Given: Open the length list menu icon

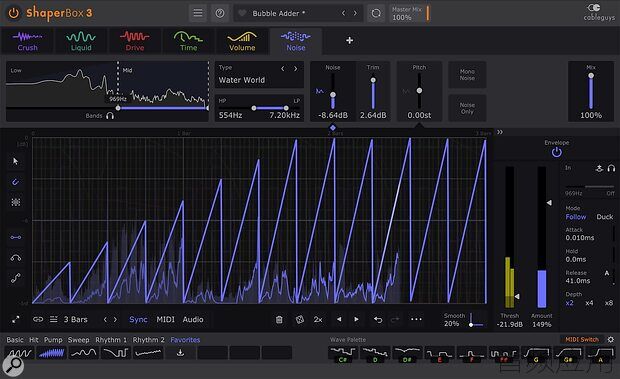Looking at the screenshot, I should pyautogui.click(x=53, y=319).
